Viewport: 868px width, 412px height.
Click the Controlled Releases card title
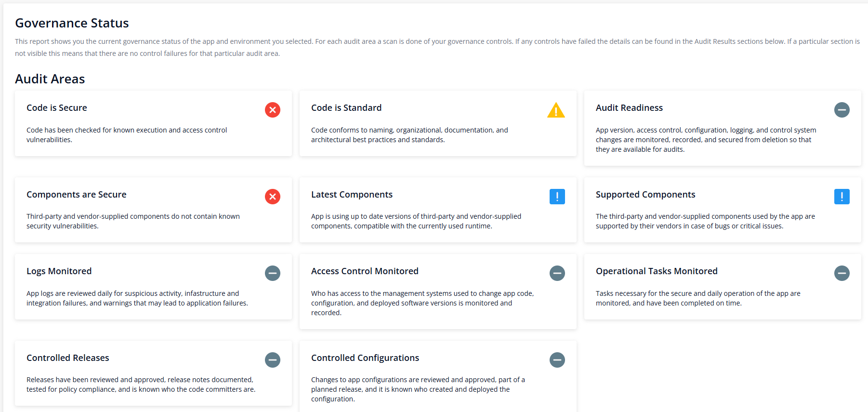(x=68, y=358)
